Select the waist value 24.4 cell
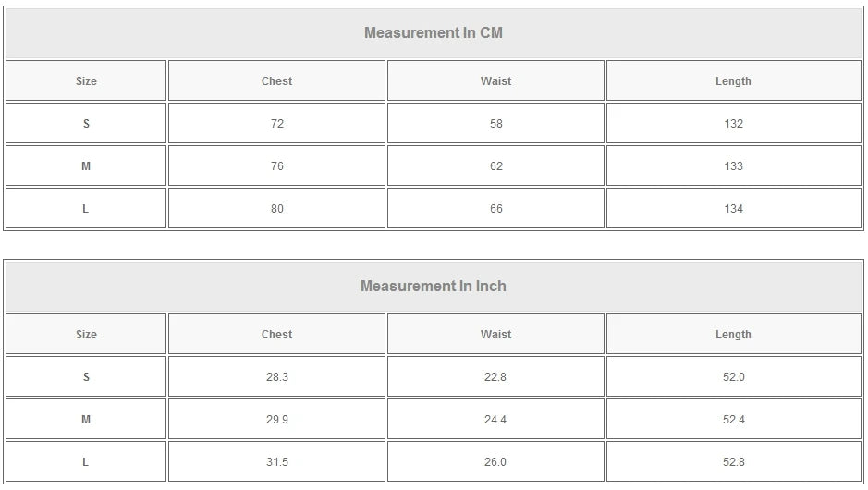The image size is (868, 490). [495, 420]
